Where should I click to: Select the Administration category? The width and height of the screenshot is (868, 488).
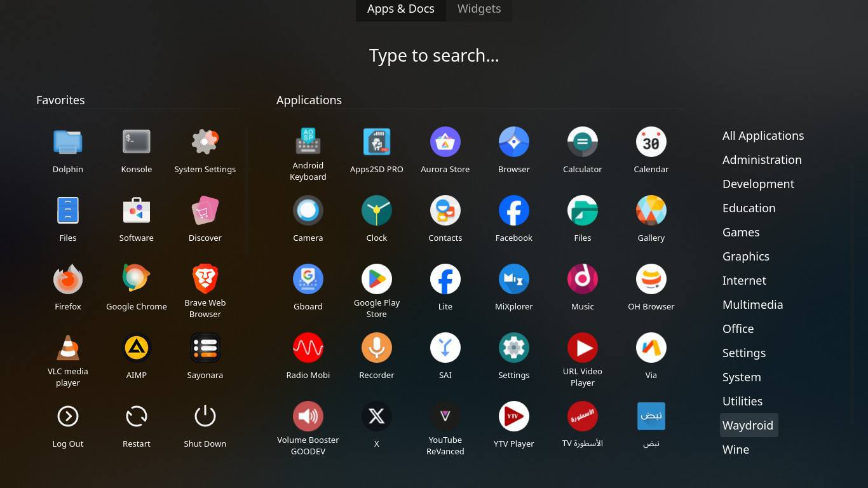tap(762, 159)
